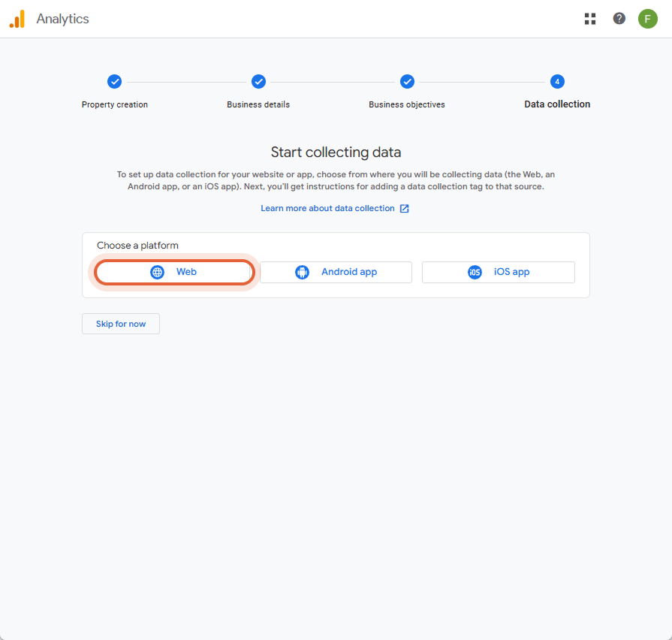Open Learn more about data collection link
Image resolution: width=672 pixels, height=640 pixels.
(x=327, y=208)
